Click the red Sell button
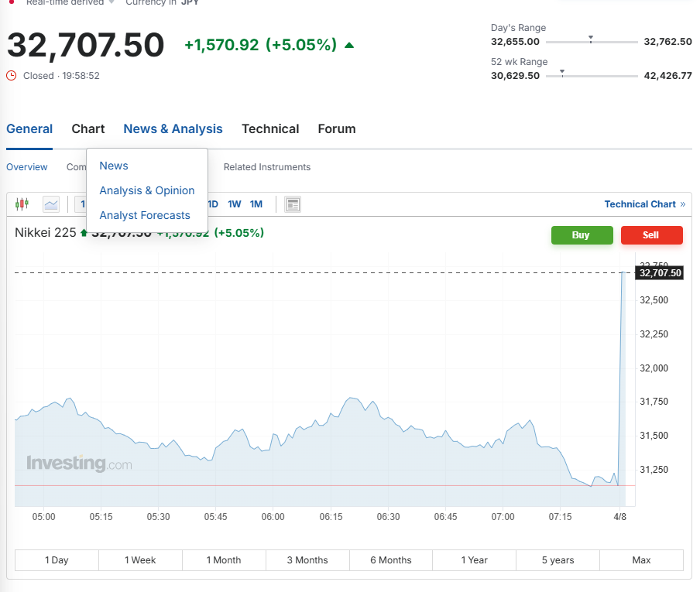The width and height of the screenshot is (700, 592). [652, 235]
